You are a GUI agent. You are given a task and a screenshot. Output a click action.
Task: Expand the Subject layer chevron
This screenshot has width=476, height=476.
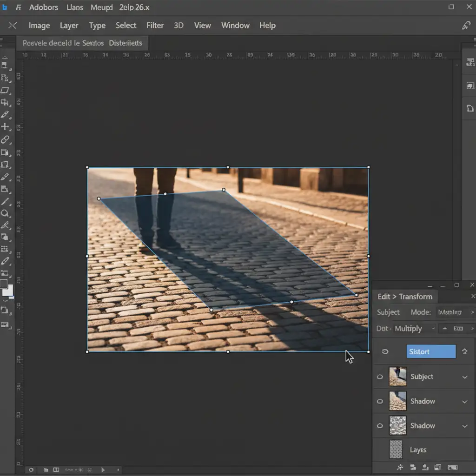pyautogui.click(x=465, y=377)
